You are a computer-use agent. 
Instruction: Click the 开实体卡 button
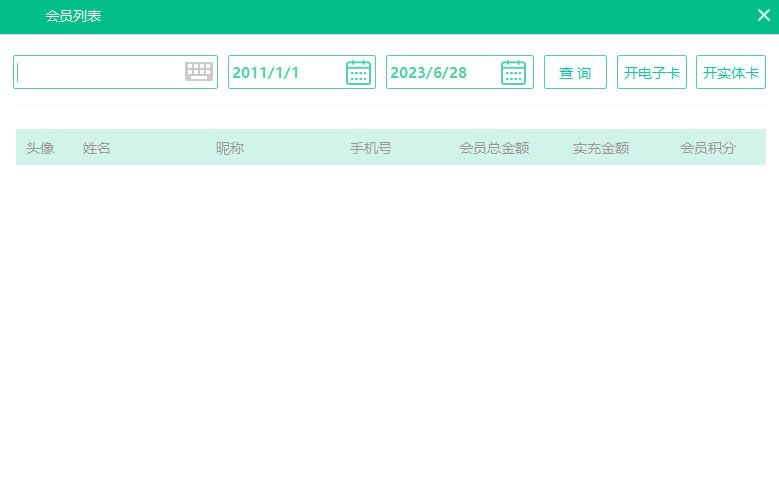pyautogui.click(x=730, y=73)
